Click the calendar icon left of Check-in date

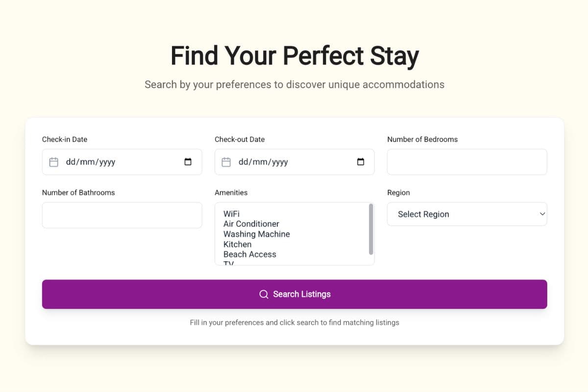(x=54, y=162)
